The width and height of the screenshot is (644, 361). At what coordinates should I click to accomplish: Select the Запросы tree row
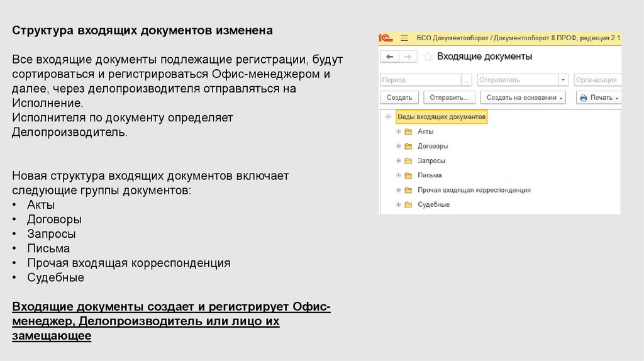pyautogui.click(x=500, y=160)
